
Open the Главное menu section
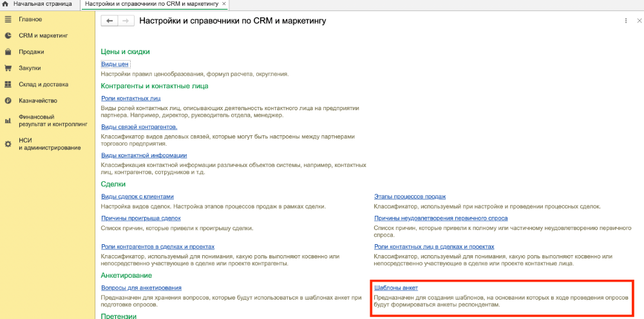point(30,19)
